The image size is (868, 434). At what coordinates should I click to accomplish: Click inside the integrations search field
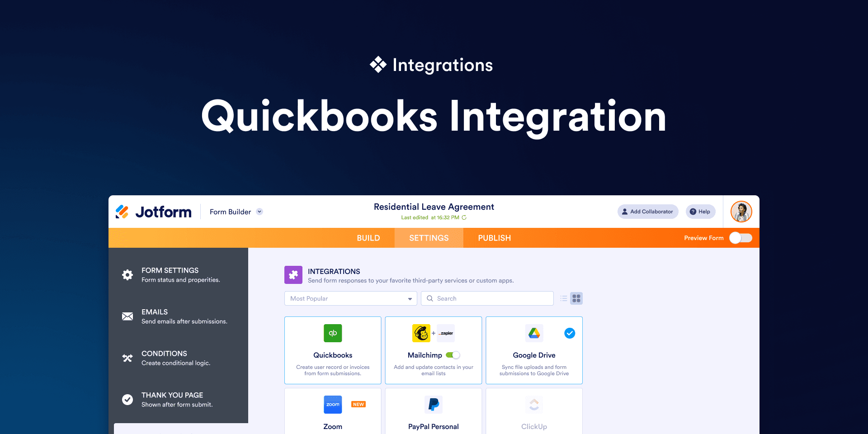[x=487, y=298]
